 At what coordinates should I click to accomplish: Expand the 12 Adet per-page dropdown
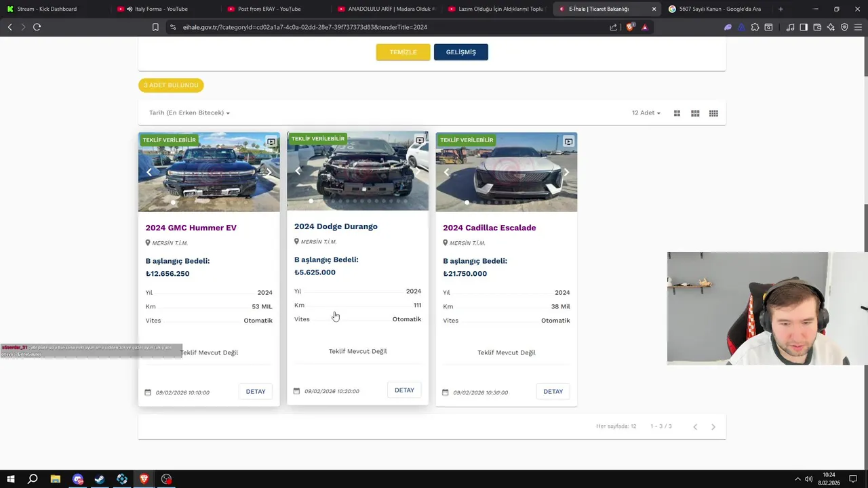click(646, 113)
